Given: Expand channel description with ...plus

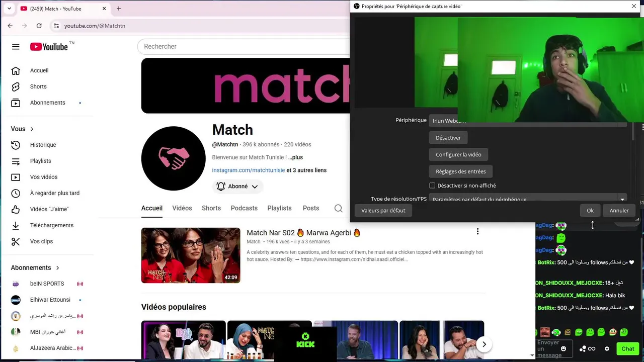Looking at the screenshot, I should (296, 157).
